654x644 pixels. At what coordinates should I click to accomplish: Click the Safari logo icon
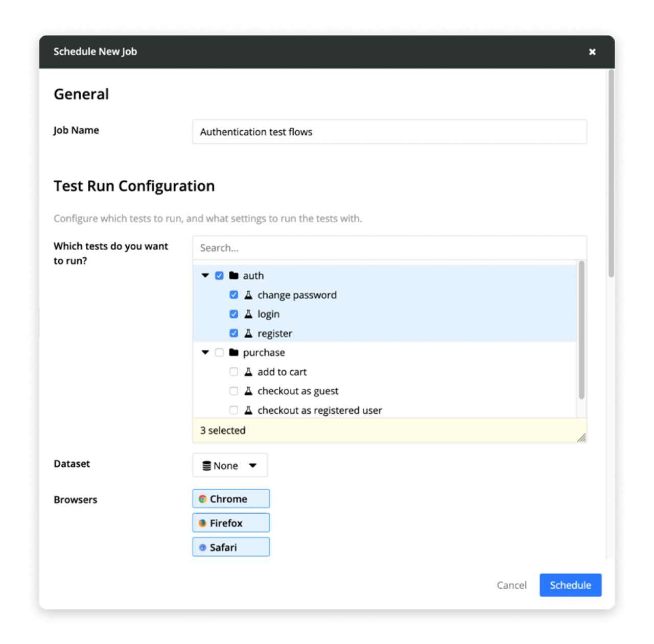click(203, 547)
